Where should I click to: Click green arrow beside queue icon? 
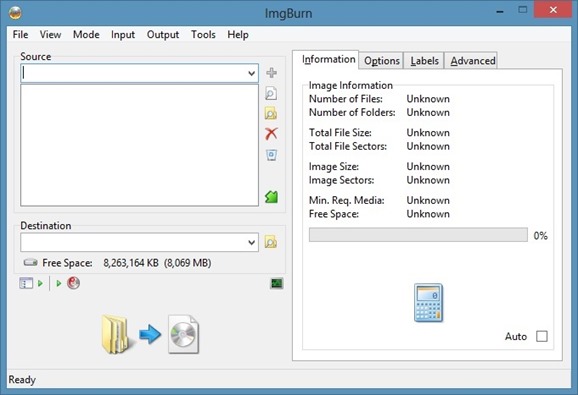point(40,283)
